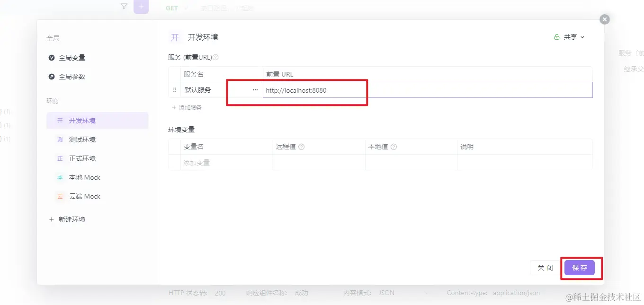
Task: Click the 默认服务 drag handle icon
Action: click(174, 90)
